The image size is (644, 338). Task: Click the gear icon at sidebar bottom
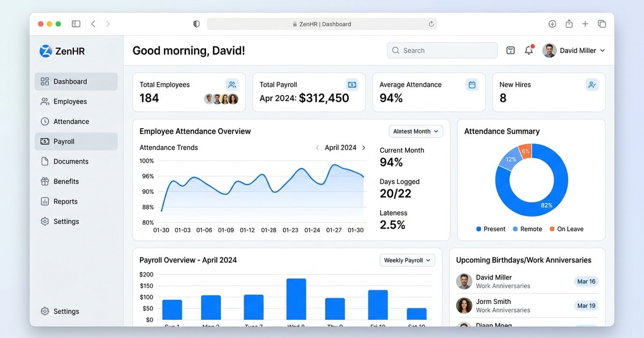(x=45, y=312)
